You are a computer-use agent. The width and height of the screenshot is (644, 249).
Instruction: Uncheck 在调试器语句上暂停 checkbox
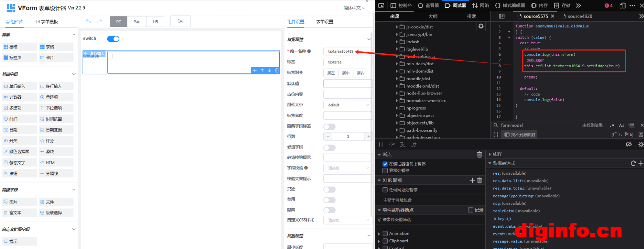[385, 164]
